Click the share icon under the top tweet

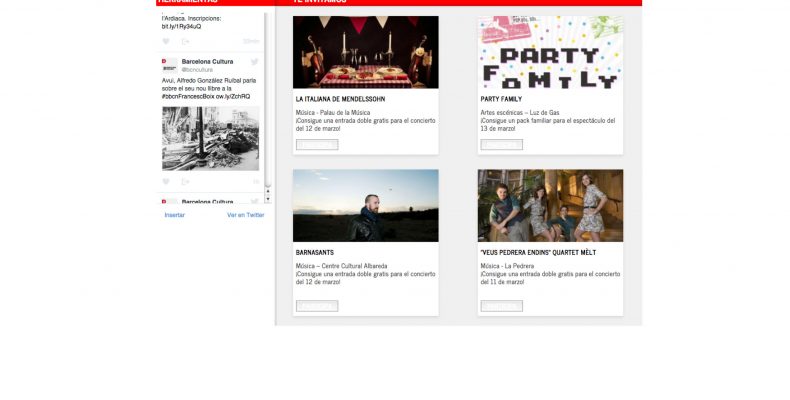185,41
